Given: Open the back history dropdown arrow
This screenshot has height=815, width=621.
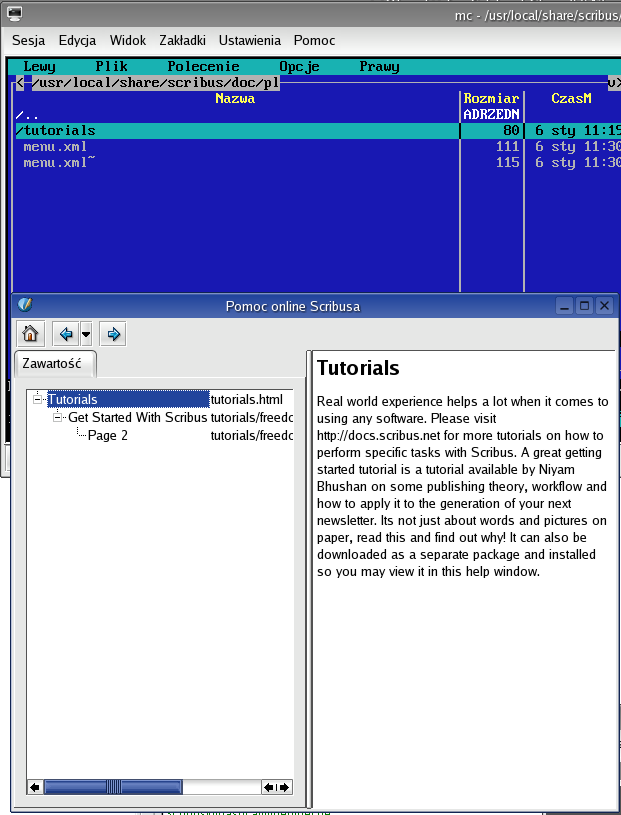Looking at the screenshot, I should point(86,334).
